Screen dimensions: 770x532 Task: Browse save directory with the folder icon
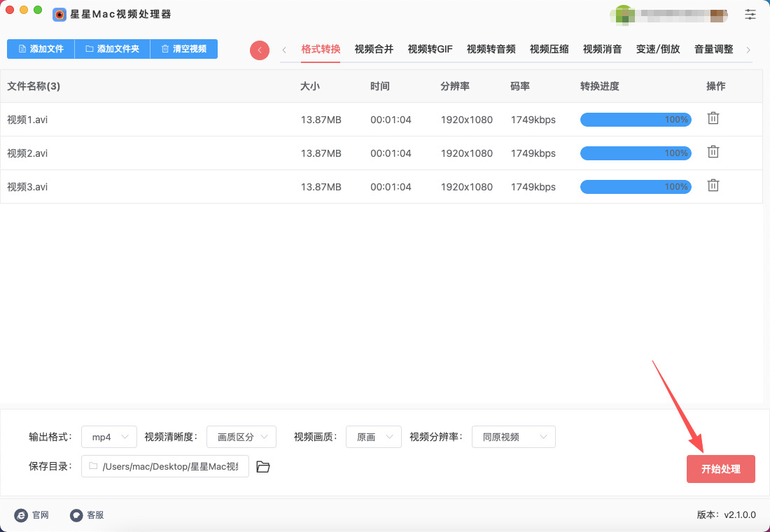263,467
